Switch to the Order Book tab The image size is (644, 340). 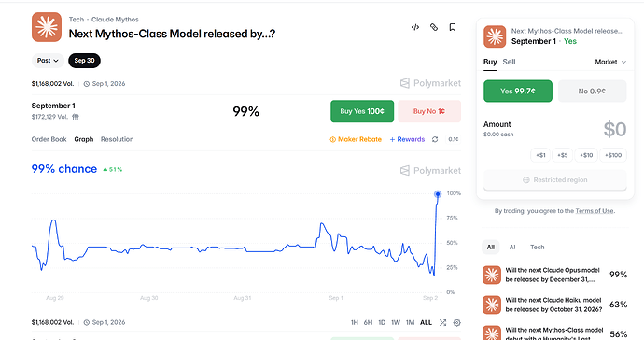[x=49, y=139]
